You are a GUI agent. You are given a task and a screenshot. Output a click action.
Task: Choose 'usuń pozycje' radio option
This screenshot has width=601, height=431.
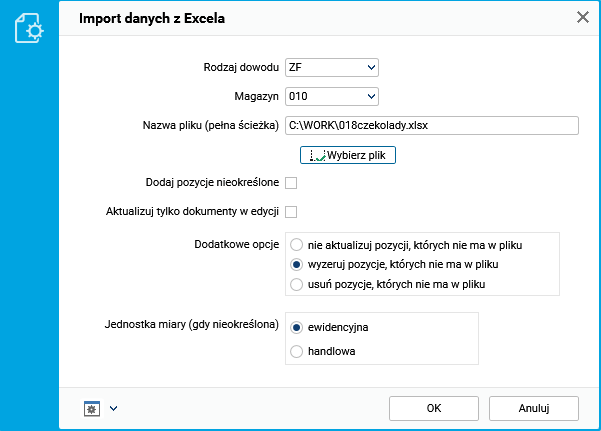pos(296,285)
